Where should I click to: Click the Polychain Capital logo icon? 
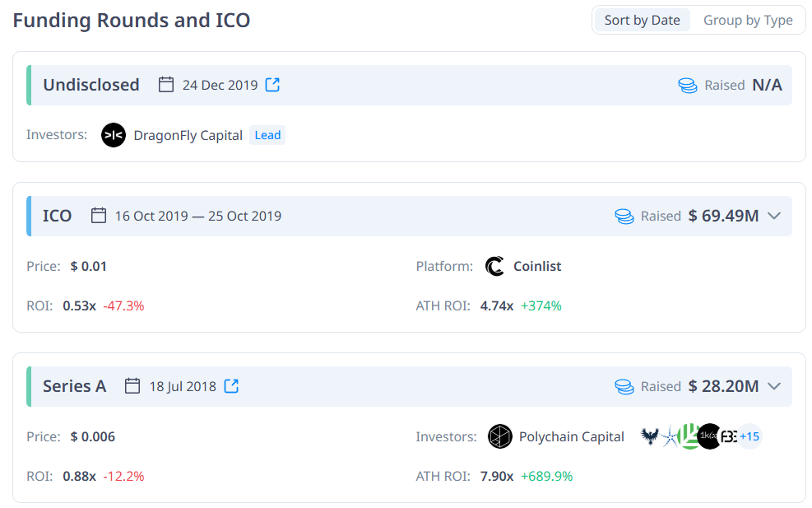(x=499, y=436)
